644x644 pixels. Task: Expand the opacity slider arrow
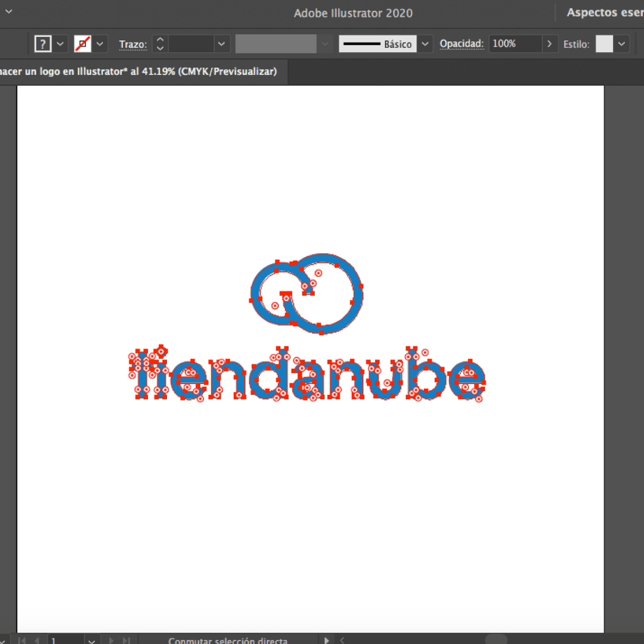(x=550, y=44)
